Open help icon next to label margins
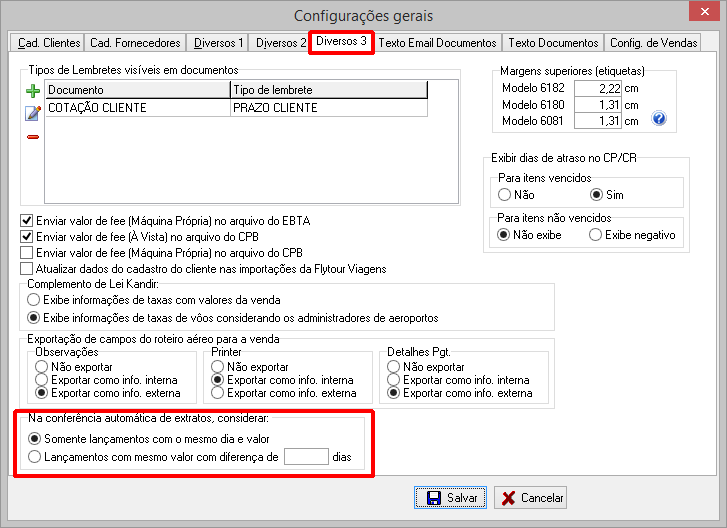The height and width of the screenshot is (528, 727). point(659,119)
